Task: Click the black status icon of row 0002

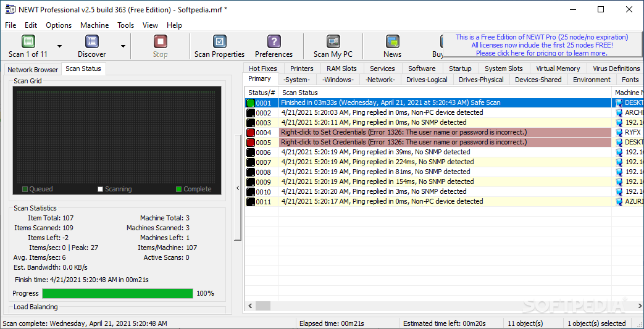Action: click(x=251, y=113)
